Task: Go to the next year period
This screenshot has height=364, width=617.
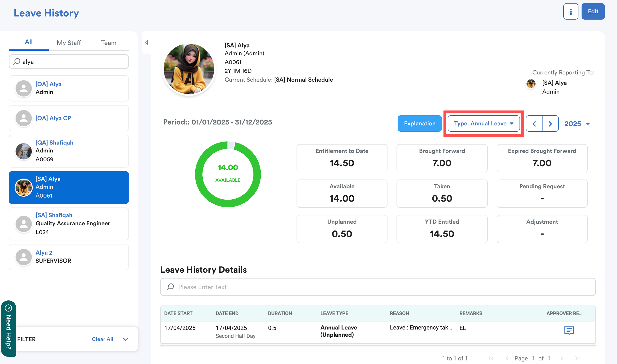Action: (550, 124)
